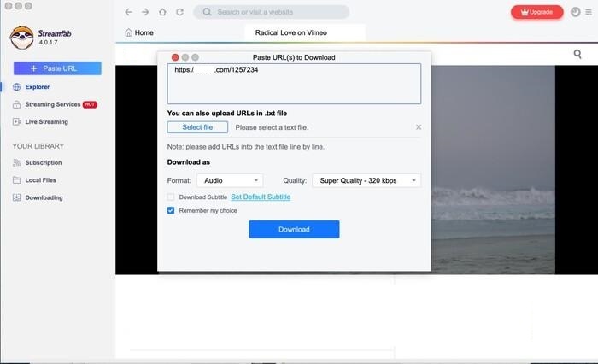Open the clock icon beside Upgrade
The height and width of the screenshot is (364, 598).
pyautogui.click(x=575, y=12)
